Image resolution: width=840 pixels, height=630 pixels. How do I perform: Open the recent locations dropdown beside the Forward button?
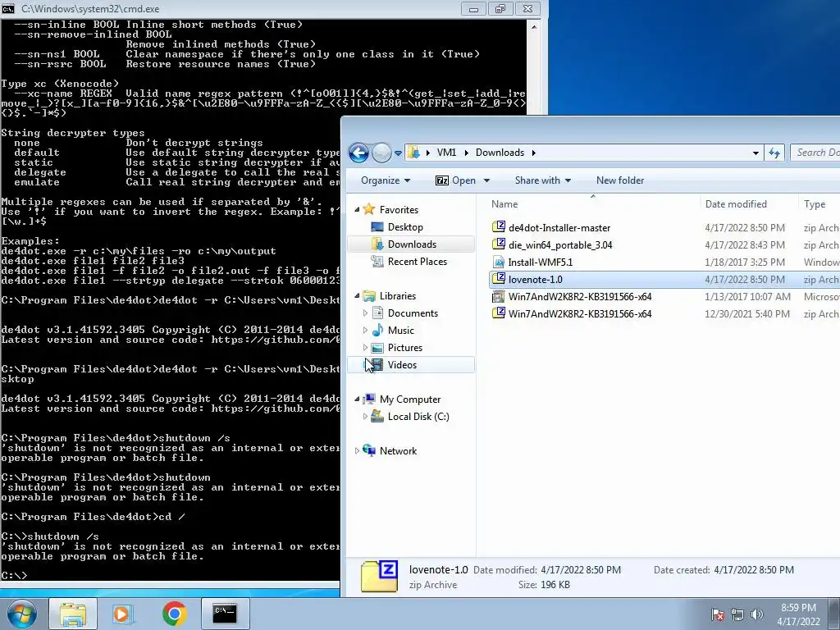pyautogui.click(x=398, y=153)
